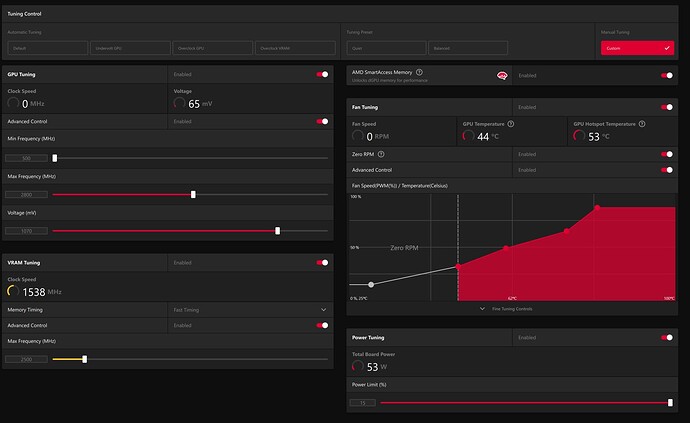Click the Power Limit value field
Image resolution: width=690 pixels, height=423 pixels.
coord(363,403)
